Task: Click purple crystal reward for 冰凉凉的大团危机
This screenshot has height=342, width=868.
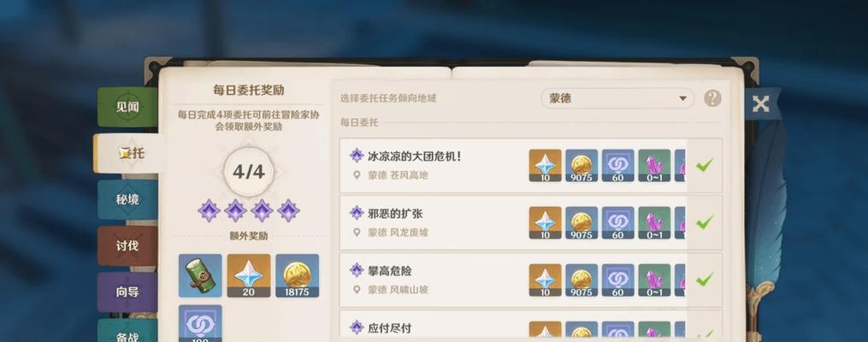Action: point(654,166)
